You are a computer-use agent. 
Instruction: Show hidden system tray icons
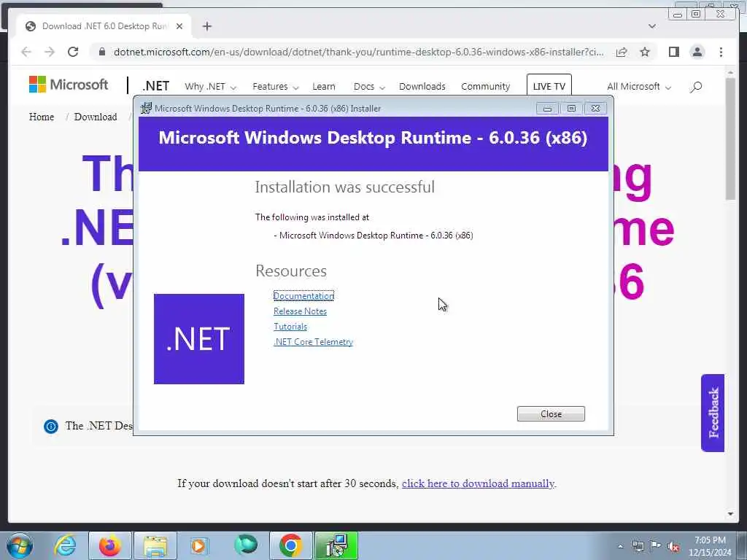(x=620, y=546)
